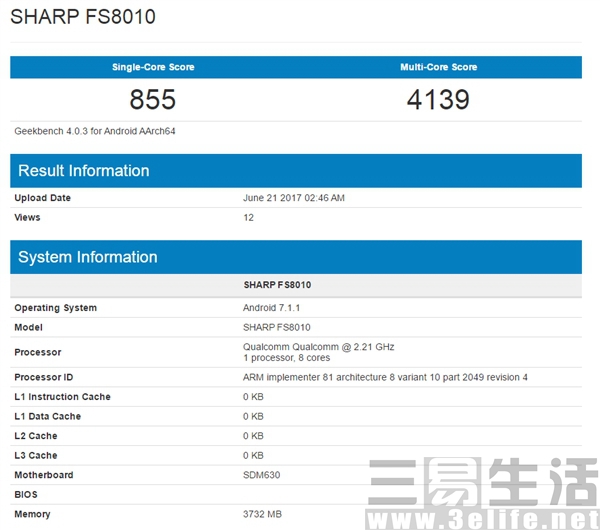The image size is (600, 530).
Task: Click the SHARP FS8010 page title
Action: coord(83,18)
